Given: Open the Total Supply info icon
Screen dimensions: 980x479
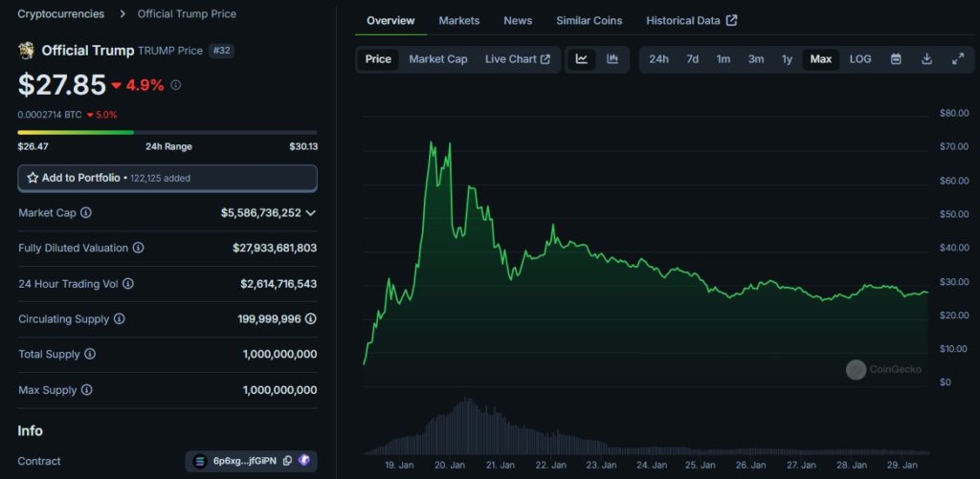Looking at the screenshot, I should click(x=90, y=354).
